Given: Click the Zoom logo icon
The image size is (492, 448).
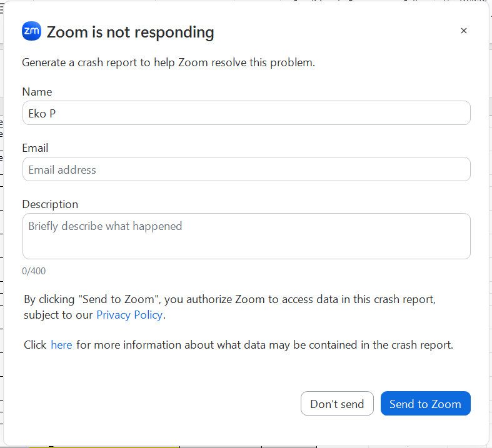Looking at the screenshot, I should point(31,31).
